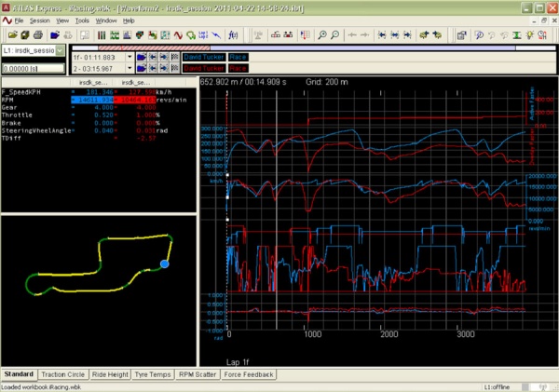Click the red Race label

(239, 69)
